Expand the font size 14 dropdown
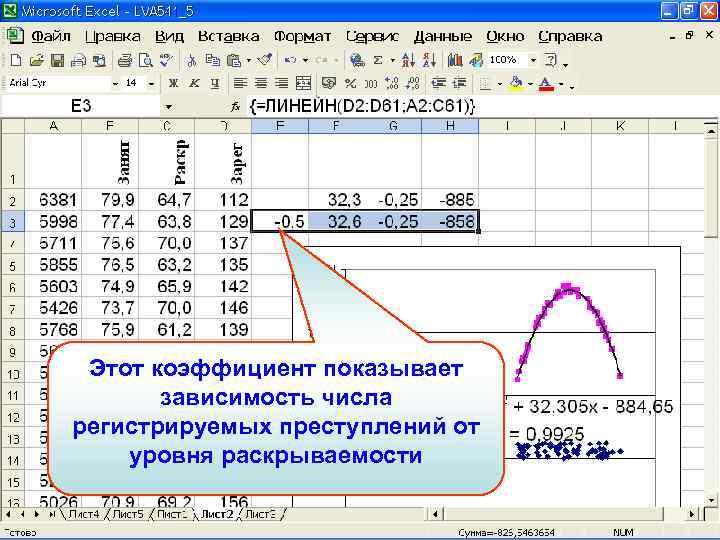The width and height of the screenshot is (720, 540). tap(151, 84)
